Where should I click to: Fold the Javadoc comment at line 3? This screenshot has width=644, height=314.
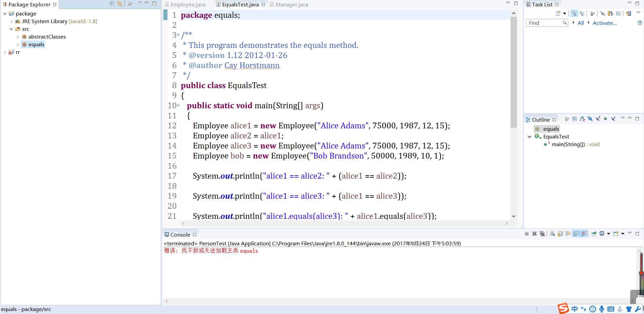(x=178, y=35)
